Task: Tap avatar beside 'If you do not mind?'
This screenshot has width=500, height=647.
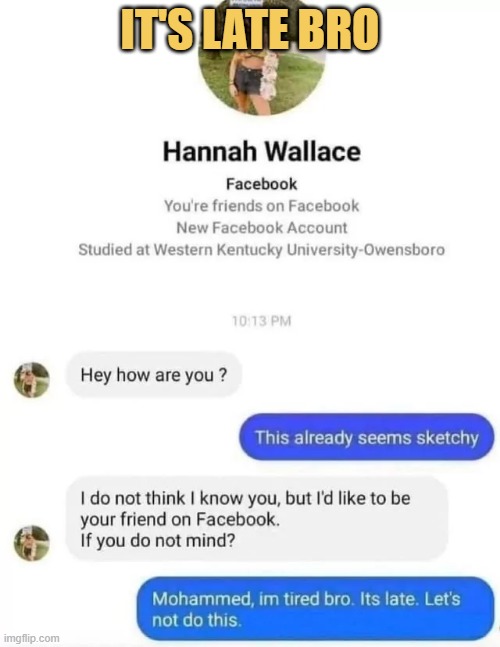Action: pyautogui.click(x=32, y=543)
